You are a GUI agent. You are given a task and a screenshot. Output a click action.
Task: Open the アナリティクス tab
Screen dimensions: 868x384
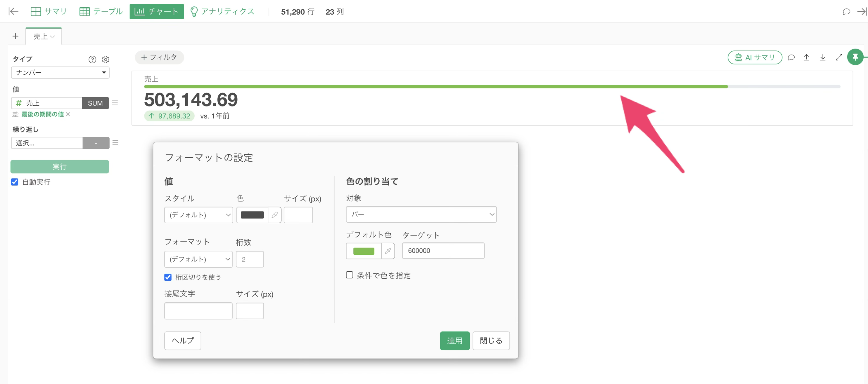click(222, 11)
